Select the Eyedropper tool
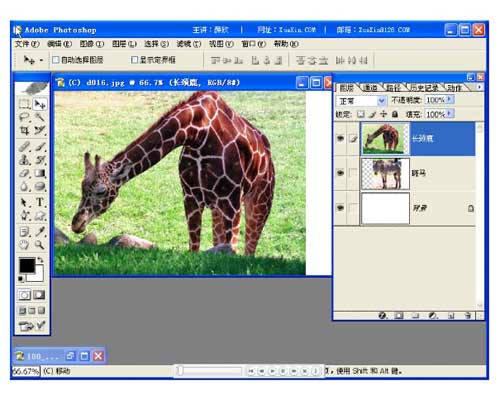 40,231
